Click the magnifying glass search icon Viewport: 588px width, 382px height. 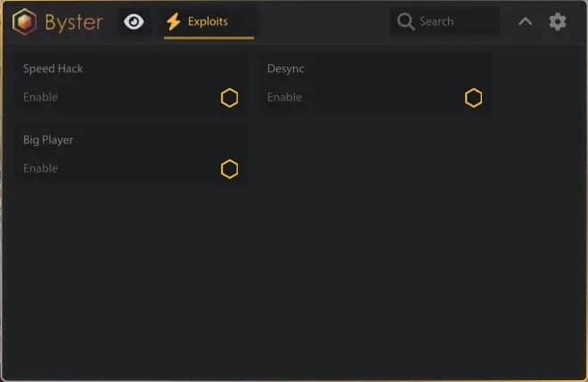point(405,21)
